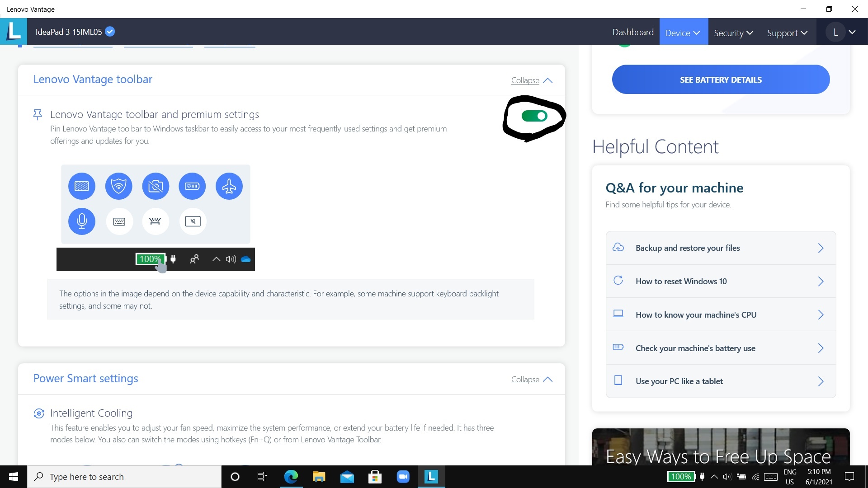Click the Type here to search box
This screenshot has width=868, height=488.
(x=124, y=477)
